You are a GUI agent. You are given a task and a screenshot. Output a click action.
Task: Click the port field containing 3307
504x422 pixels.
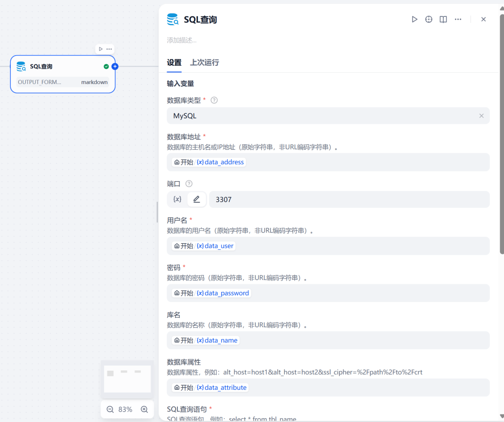pyautogui.click(x=349, y=199)
